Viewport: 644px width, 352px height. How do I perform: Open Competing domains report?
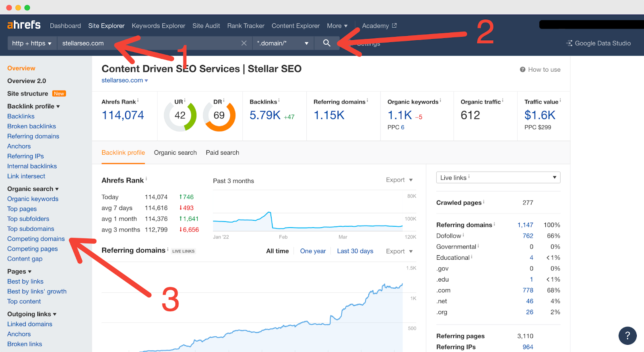click(36, 239)
